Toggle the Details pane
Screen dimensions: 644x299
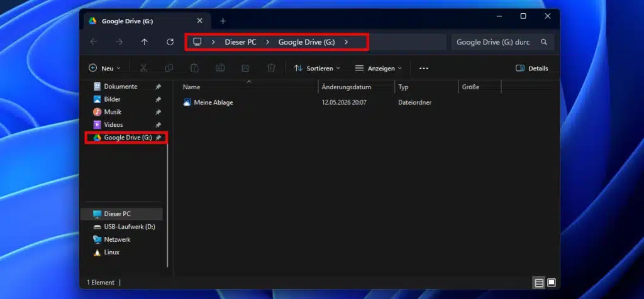(x=532, y=68)
